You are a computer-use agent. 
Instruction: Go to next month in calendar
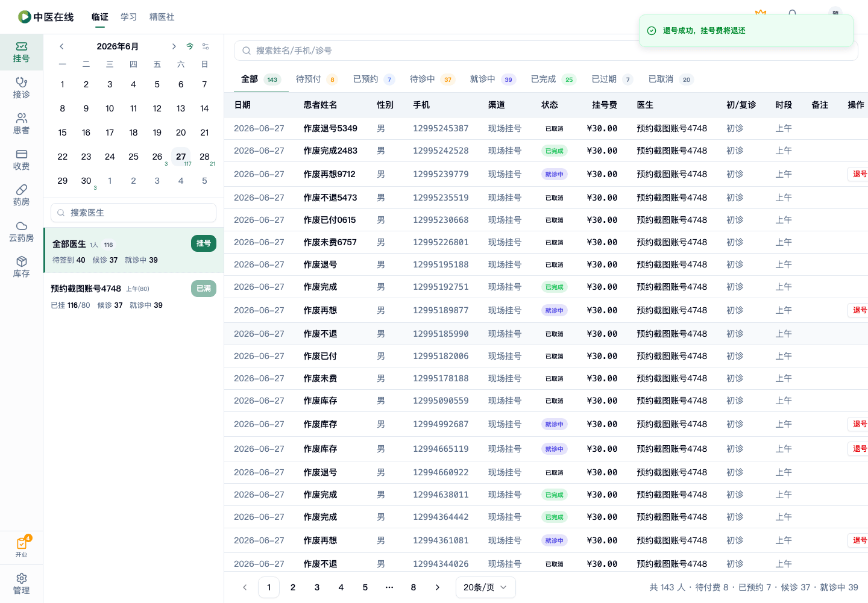tap(174, 46)
